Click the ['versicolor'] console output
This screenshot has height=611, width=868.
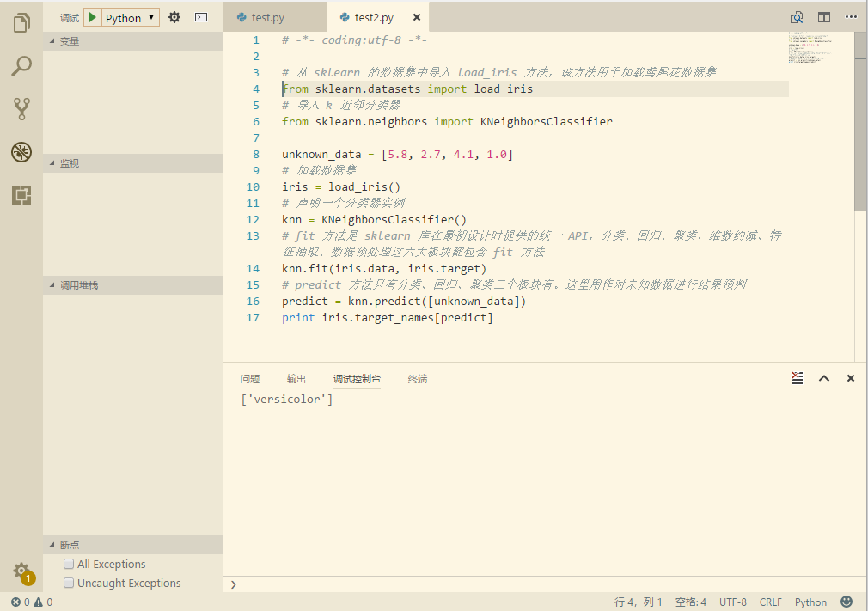point(287,400)
